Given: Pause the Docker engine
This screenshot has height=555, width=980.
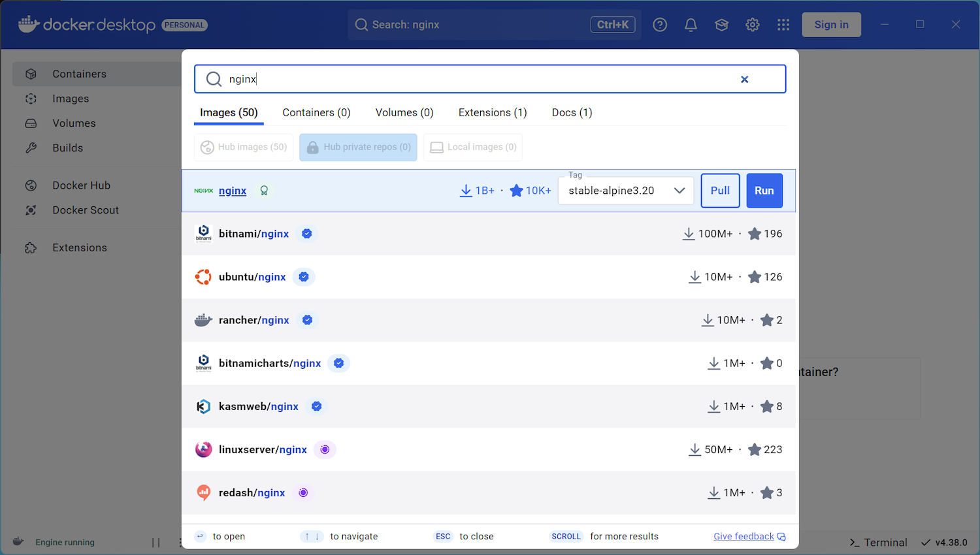Looking at the screenshot, I should pyautogui.click(x=155, y=542).
